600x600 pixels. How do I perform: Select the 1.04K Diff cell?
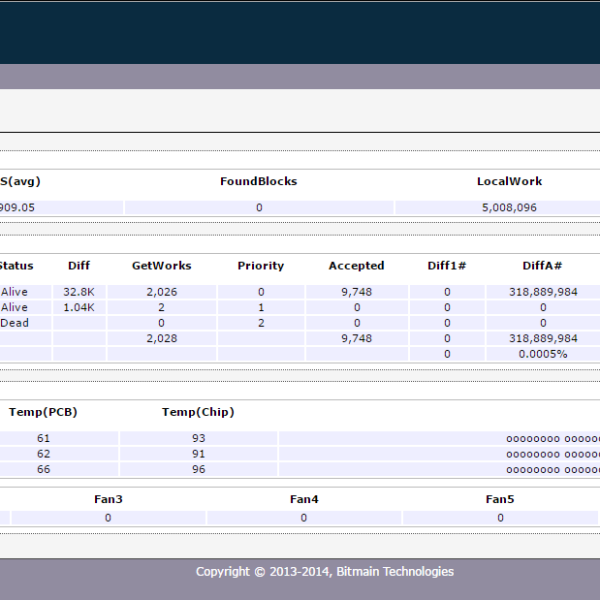click(78, 308)
